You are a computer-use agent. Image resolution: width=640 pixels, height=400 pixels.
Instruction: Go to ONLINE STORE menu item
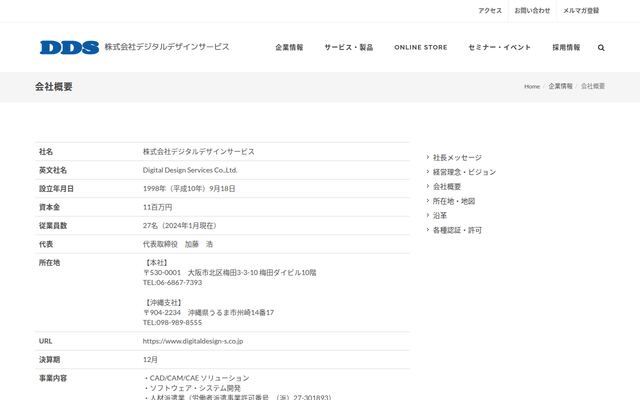click(x=420, y=47)
